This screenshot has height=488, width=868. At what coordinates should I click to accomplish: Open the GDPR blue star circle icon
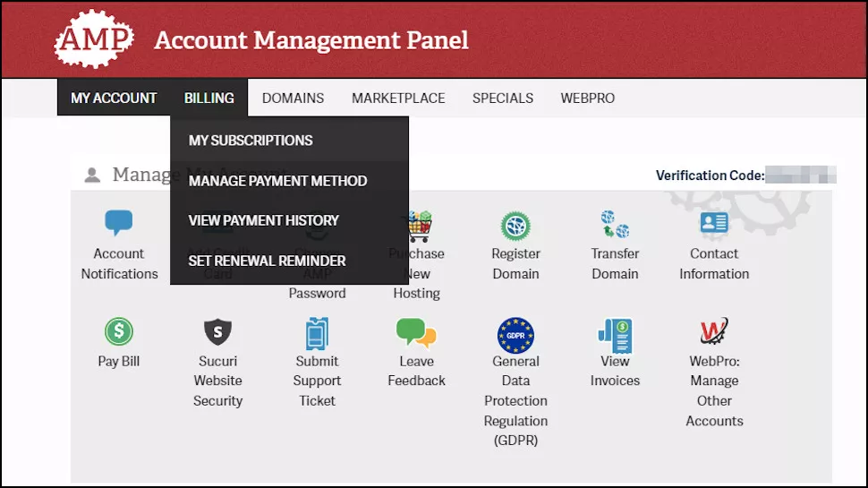pos(515,335)
